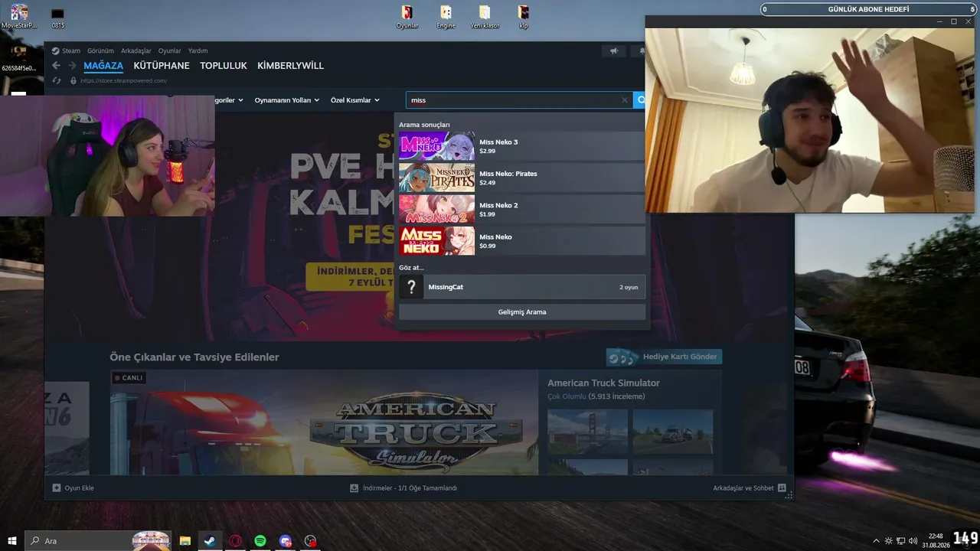Go forward using Steam's forward arrow
980x551 pixels.
72,66
